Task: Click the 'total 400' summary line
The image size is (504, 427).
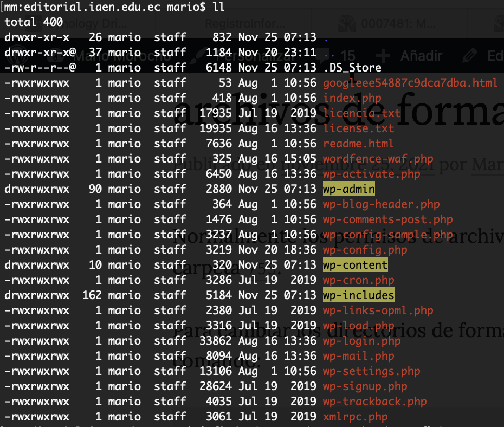Action: 34,22
